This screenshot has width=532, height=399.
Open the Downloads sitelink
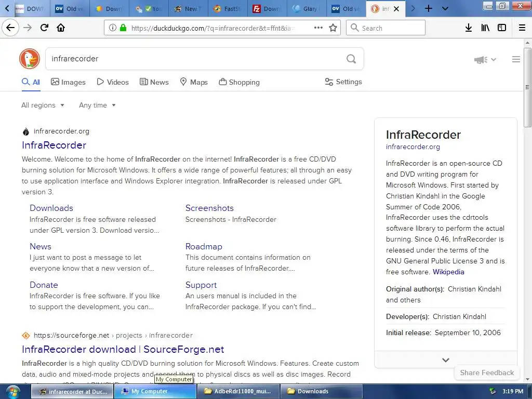[51, 208]
